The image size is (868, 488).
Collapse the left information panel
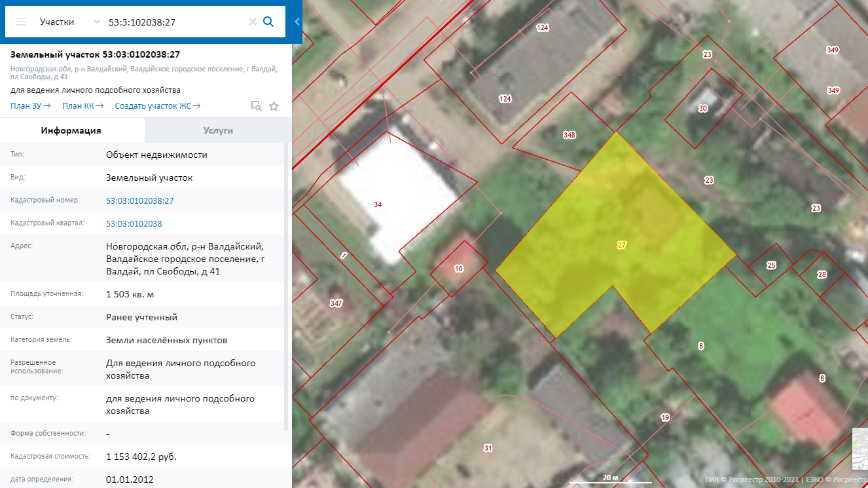(297, 22)
